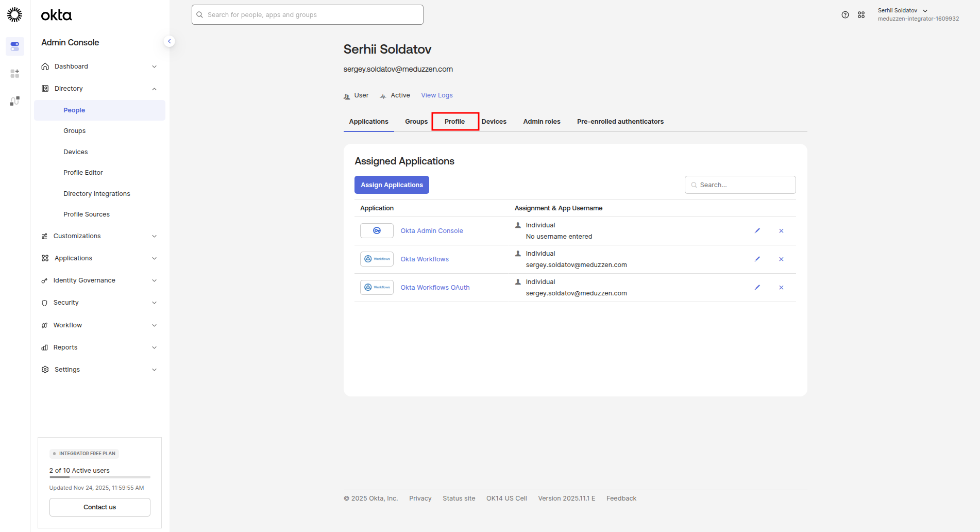Remove Okta Admin Console assignment X icon
Viewport: 980px width, 532px height.
[x=781, y=231]
